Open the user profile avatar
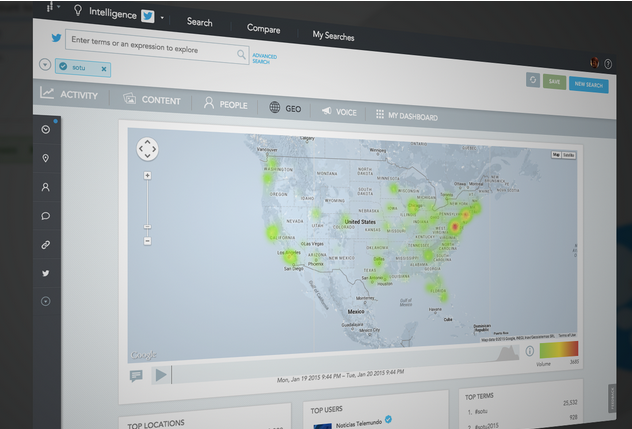632x429 pixels. pyautogui.click(x=594, y=62)
